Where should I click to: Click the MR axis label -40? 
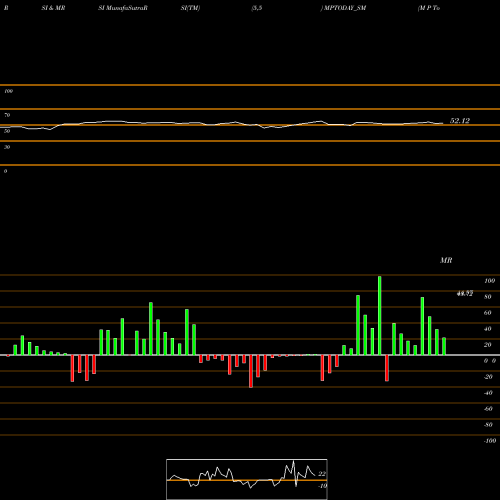tap(488, 393)
